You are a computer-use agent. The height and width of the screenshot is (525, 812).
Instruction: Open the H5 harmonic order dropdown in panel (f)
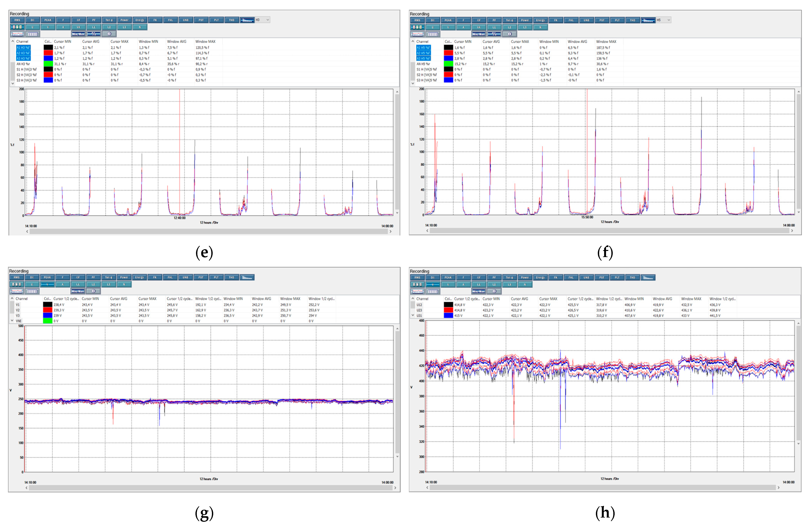click(x=663, y=20)
